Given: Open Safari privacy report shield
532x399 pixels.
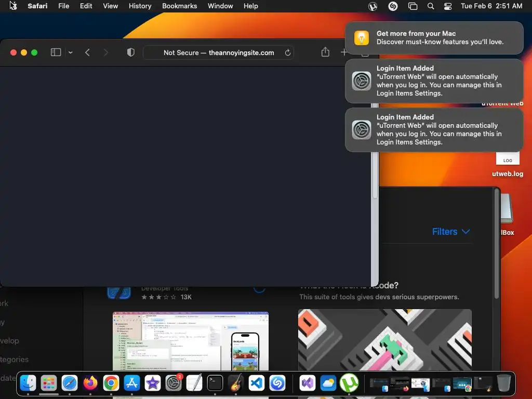Looking at the screenshot, I should (x=130, y=52).
